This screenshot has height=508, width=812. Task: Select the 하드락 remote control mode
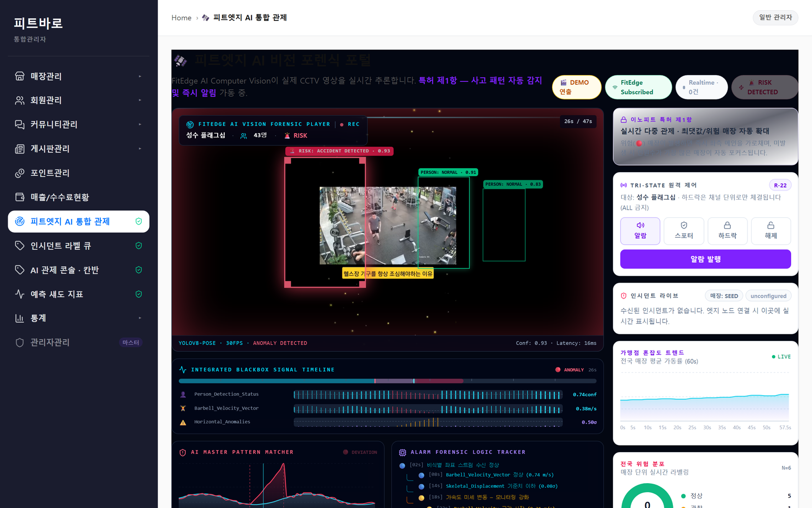(727, 231)
